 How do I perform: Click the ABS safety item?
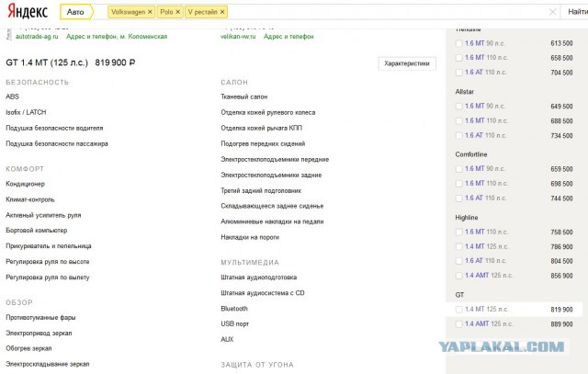pyautogui.click(x=12, y=96)
